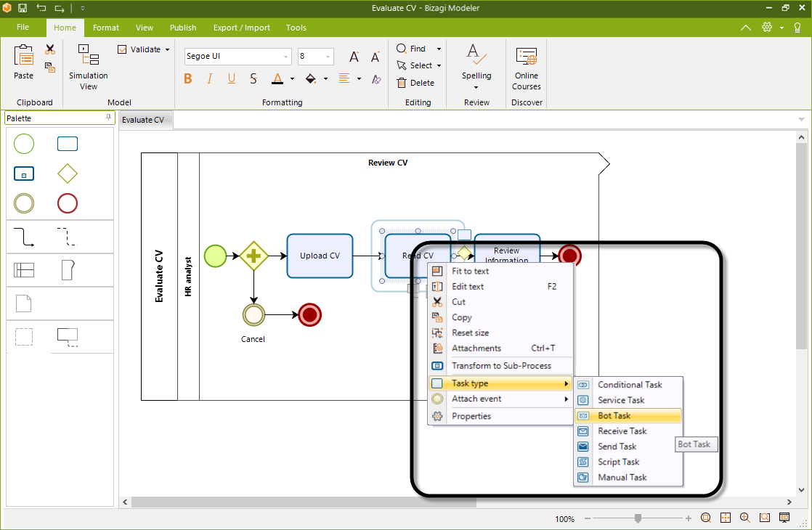Pin the Palette panel

click(108, 118)
